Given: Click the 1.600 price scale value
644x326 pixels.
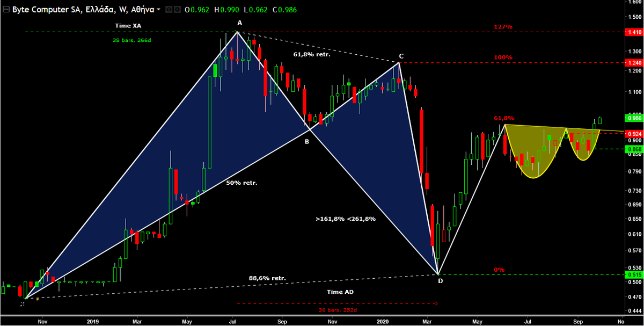Looking at the screenshot, I should (x=635, y=2).
